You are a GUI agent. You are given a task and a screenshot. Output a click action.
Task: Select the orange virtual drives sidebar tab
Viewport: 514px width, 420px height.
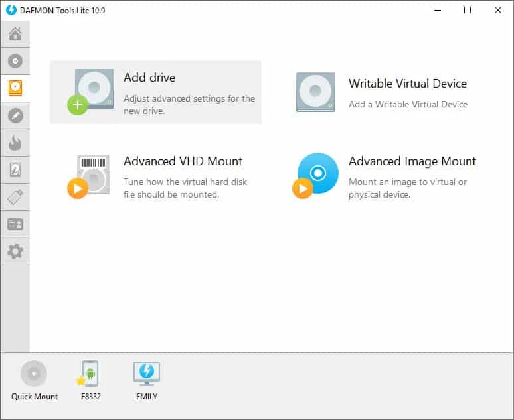[15, 88]
